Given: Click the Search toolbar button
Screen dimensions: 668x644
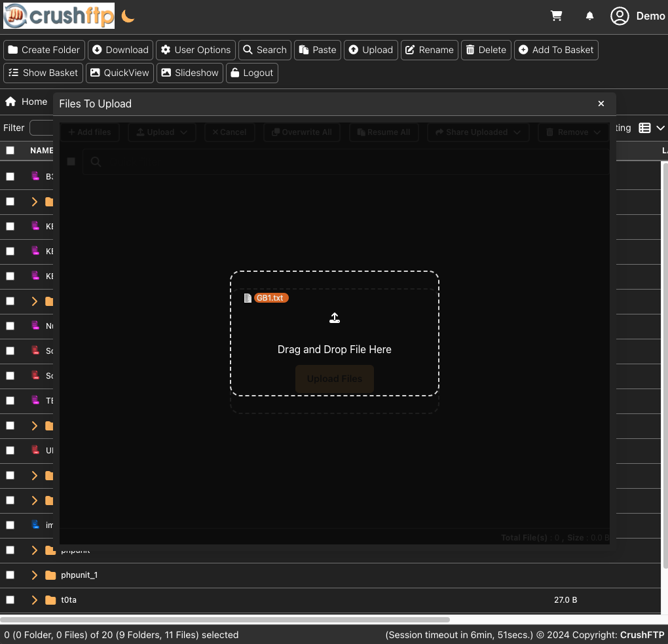Looking at the screenshot, I should pos(265,50).
